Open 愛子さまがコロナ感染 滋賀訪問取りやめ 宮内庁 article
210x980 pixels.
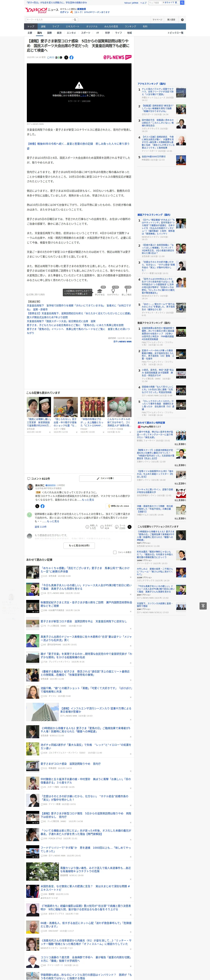70,764
